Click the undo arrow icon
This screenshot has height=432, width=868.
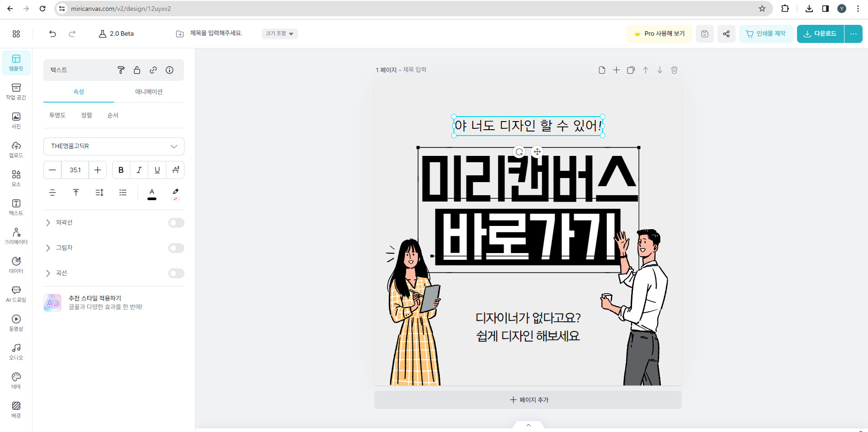tap(52, 33)
